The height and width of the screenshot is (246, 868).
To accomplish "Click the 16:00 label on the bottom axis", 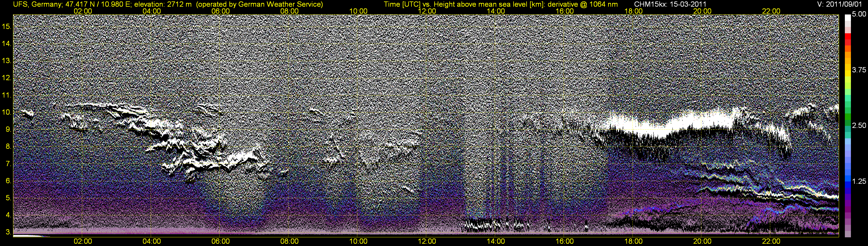I will tap(565, 241).
